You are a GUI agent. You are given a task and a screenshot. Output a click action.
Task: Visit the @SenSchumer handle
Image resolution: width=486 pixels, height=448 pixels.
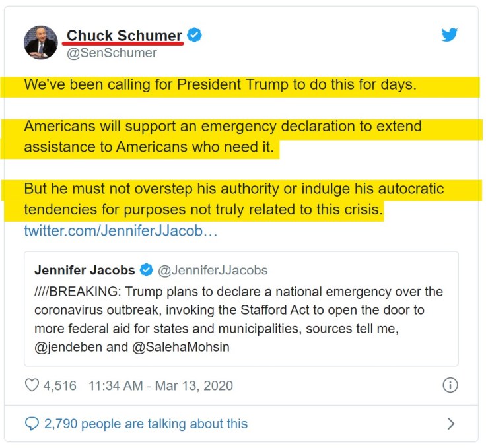(112, 53)
